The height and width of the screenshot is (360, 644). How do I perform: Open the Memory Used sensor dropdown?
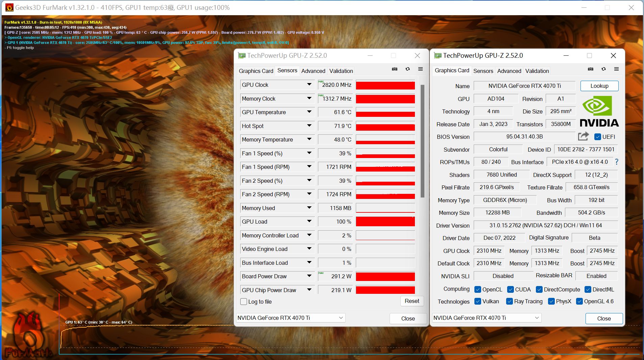309,208
